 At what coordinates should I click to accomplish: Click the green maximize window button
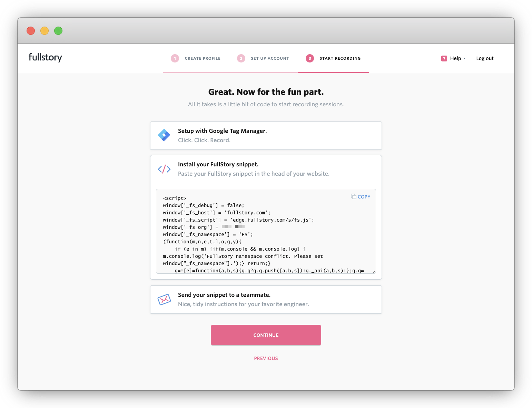[58, 31]
